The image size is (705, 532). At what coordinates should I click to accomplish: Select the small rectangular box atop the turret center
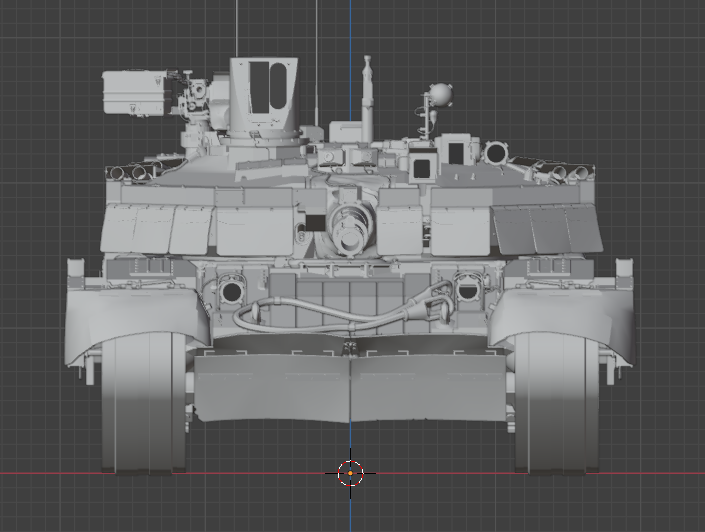click(x=346, y=132)
